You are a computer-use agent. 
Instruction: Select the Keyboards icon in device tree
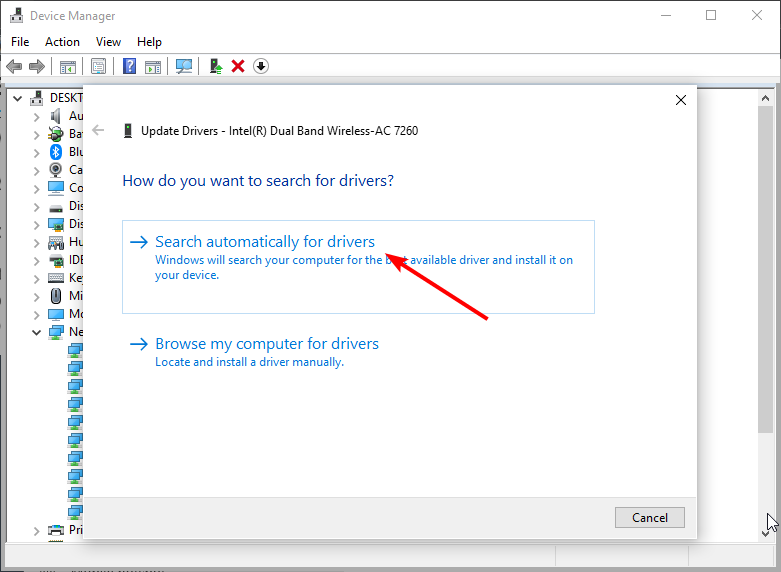pyautogui.click(x=56, y=278)
